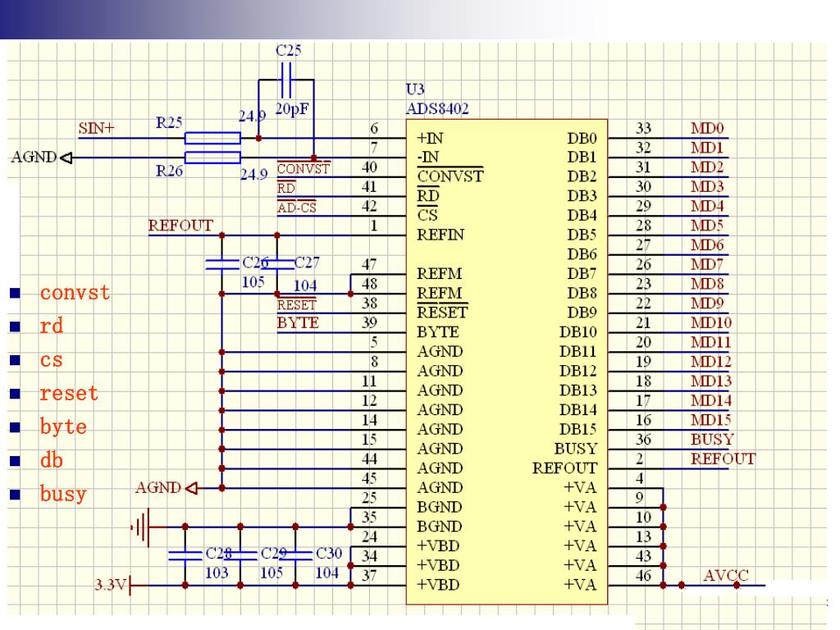
Task: Select the orange 'byte' bullet text
Action: pyautogui.click(x=63, y=427)
